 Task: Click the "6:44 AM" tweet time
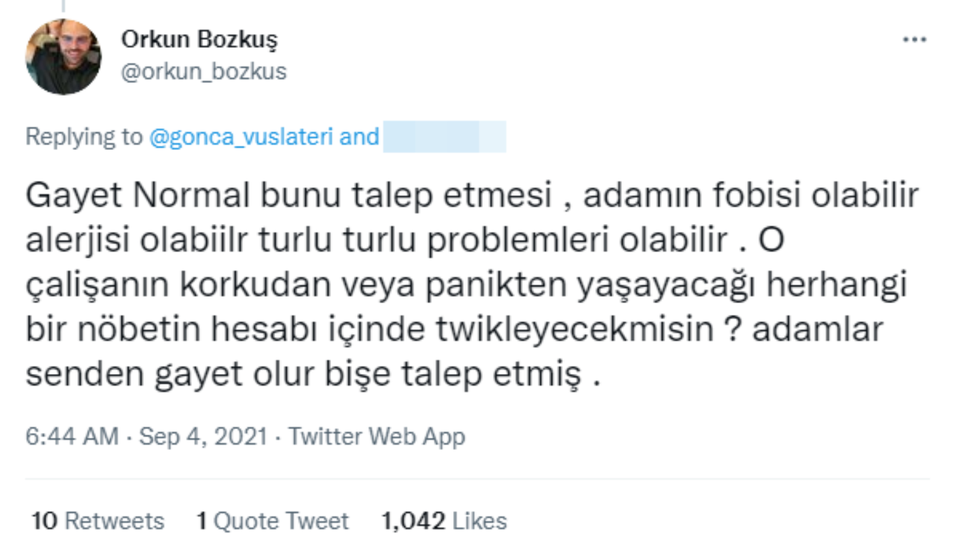(72, 437)
